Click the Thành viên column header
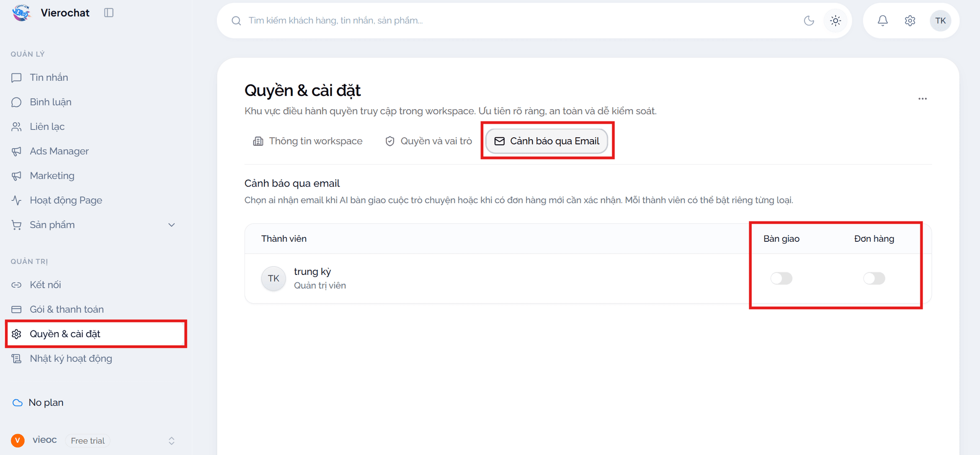 [x=284, y=239]
